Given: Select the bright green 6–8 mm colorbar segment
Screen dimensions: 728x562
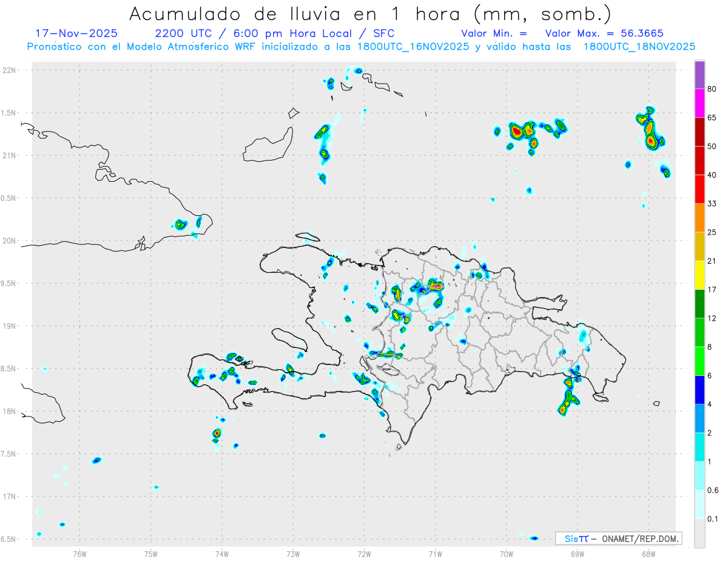Looking at the screenshot, I should [699, 361].
